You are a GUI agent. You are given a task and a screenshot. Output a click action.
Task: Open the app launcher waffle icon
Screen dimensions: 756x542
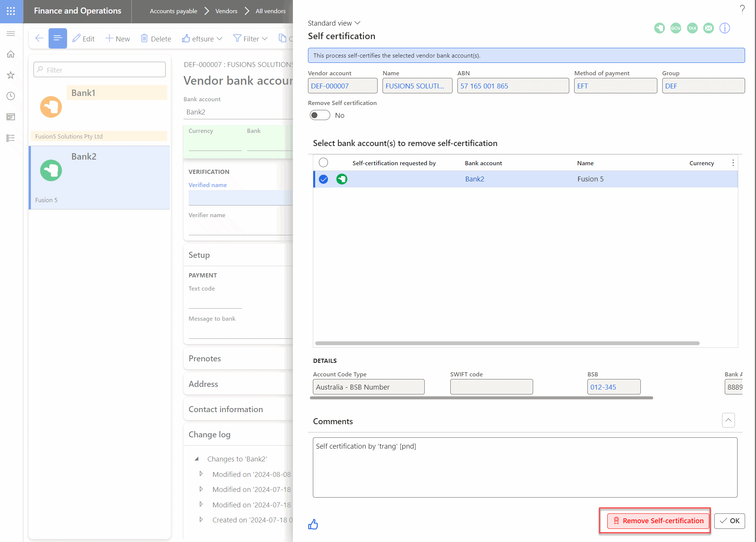point(11,11)
